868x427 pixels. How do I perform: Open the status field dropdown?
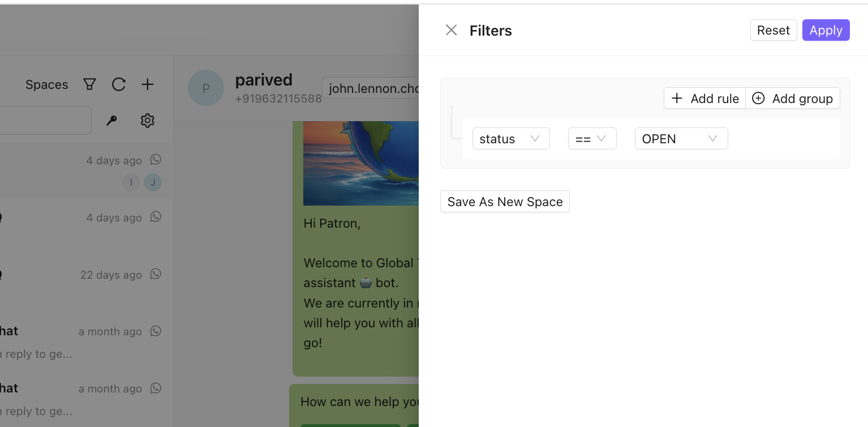tap(511, 138)
